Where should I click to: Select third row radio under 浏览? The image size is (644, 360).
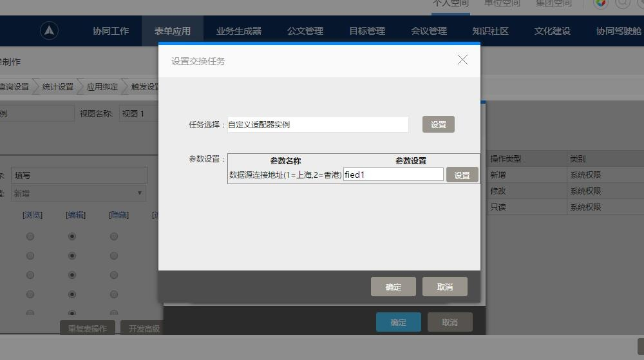(30, 275)
